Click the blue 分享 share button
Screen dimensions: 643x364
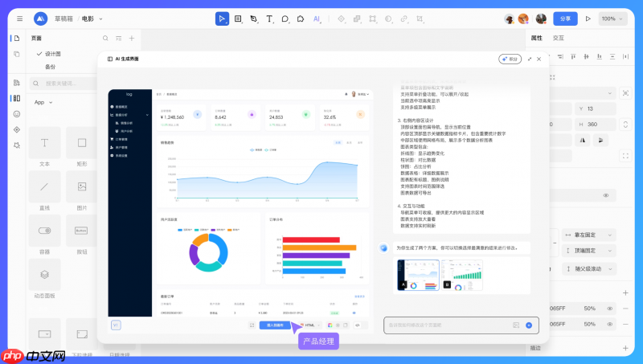(x=565, y=18)
